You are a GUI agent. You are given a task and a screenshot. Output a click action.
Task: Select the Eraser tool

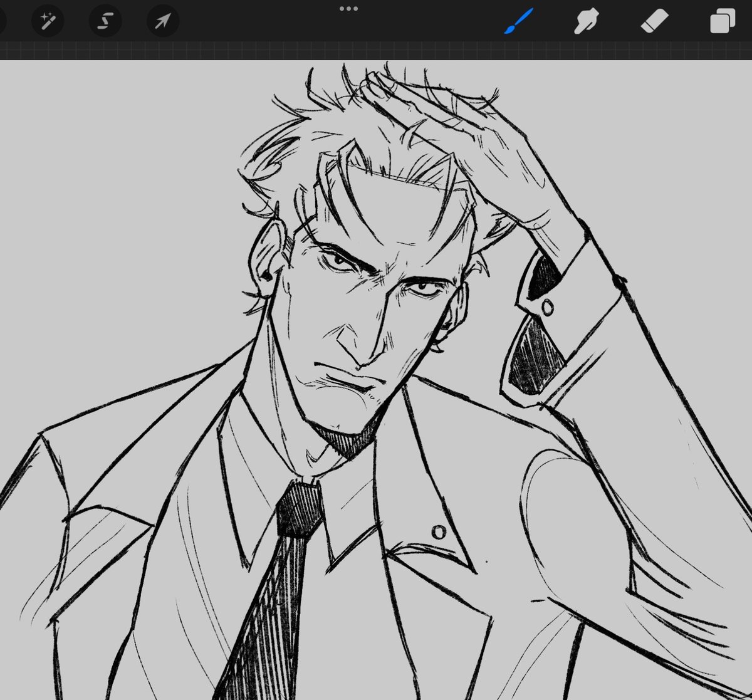click(x=655, y=23)
